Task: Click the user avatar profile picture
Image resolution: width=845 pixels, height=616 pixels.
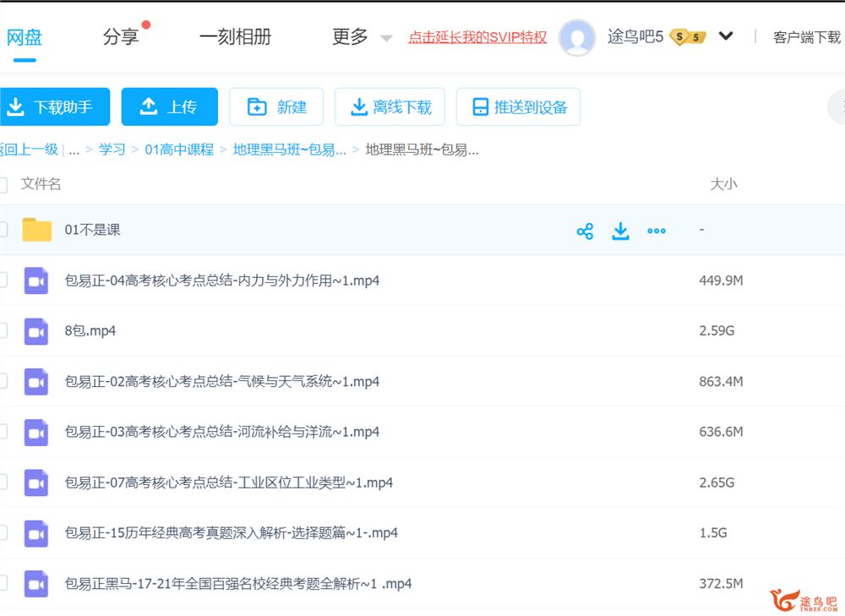Action: (x=577, y=37)
